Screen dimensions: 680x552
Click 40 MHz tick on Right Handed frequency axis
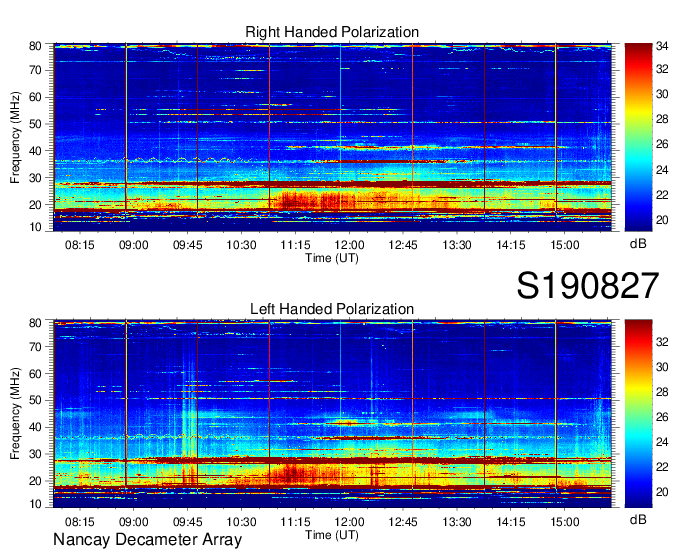point(35,151)
